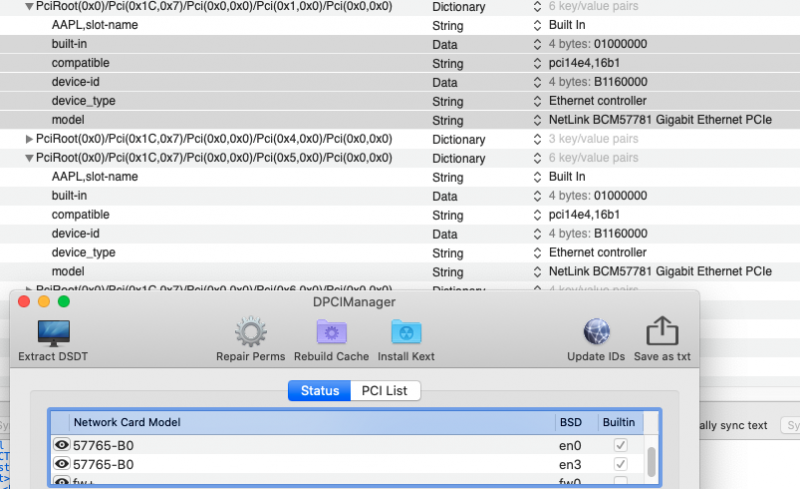The height and width of the screenshot is (489, 800).
Task: Click 'Ethernet controller' value under Pci(0x5,0x0)
Action: point(597,252)
